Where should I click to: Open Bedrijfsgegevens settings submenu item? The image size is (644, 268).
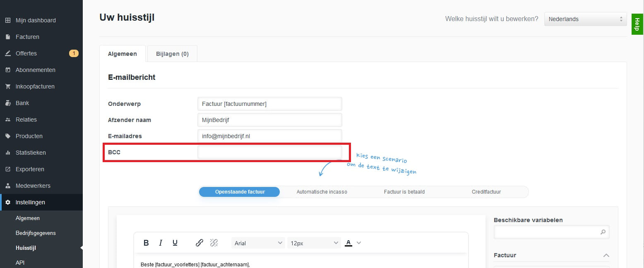click(x=36, y=233)
